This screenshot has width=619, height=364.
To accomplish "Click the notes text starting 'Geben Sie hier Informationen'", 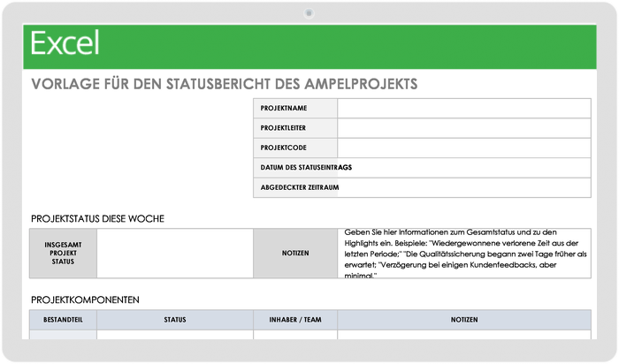I will pyautogui.click(x=464, y=254).
